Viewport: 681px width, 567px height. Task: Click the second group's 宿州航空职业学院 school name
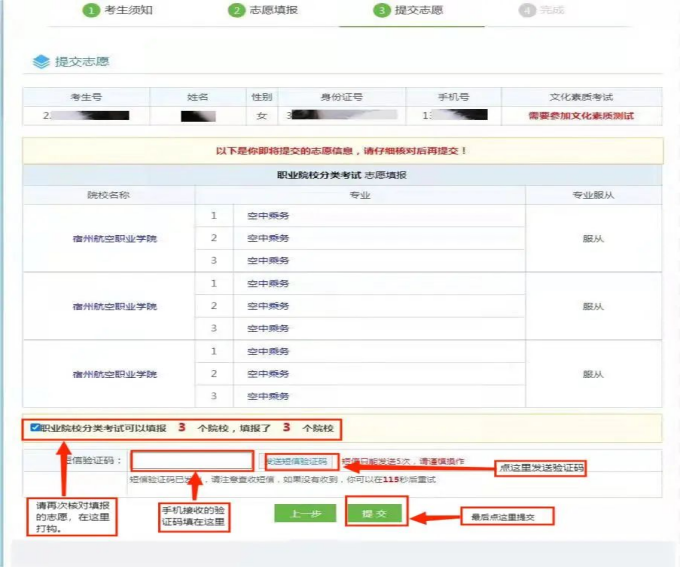115,306
